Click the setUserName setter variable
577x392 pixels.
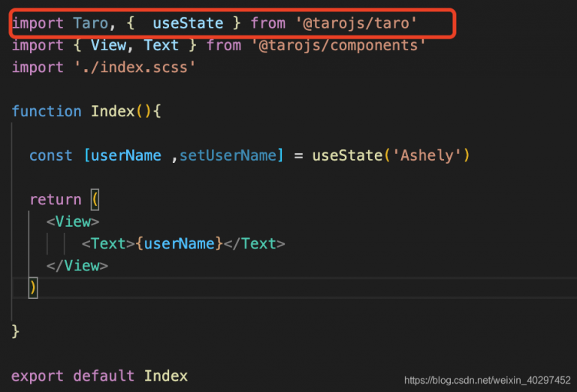coord(228,155)
